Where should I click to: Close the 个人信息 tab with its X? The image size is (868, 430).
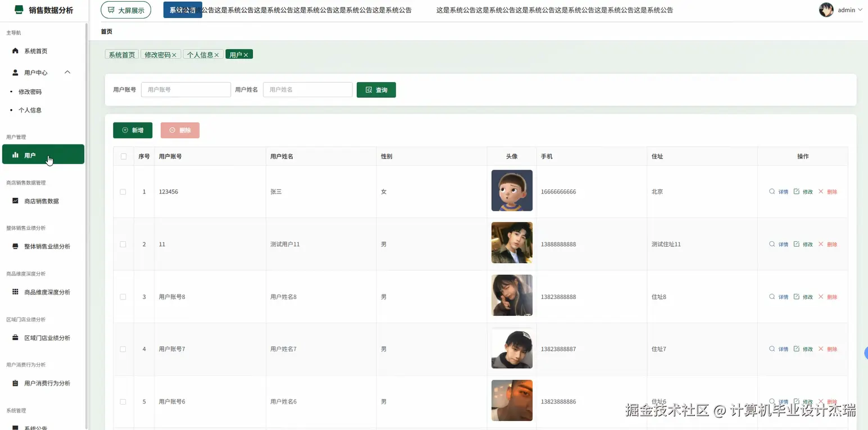(216, 55)
